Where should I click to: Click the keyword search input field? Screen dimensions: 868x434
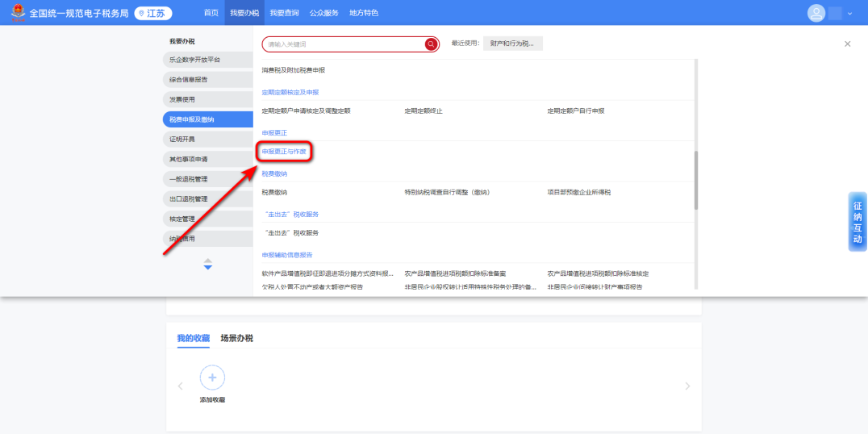[x=343, y=44]
